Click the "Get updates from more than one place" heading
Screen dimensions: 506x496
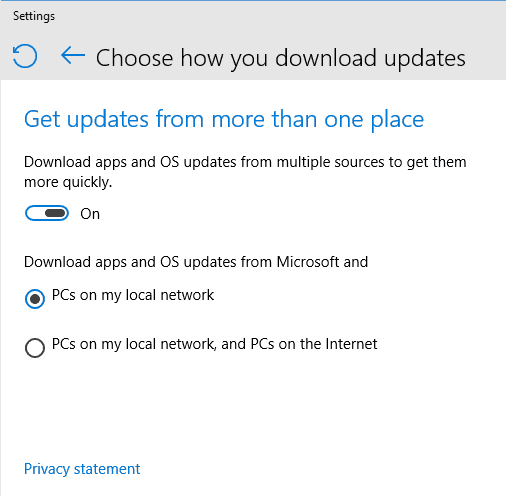point(224,119)
